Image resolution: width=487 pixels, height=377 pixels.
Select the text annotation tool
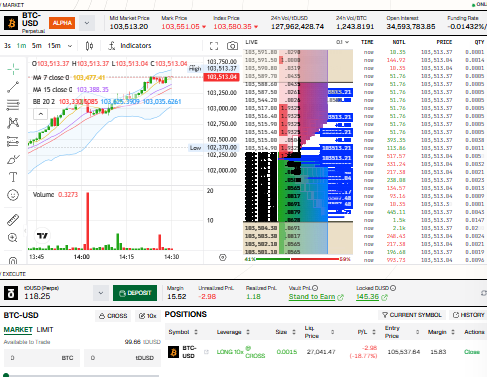tap(13, 177)
